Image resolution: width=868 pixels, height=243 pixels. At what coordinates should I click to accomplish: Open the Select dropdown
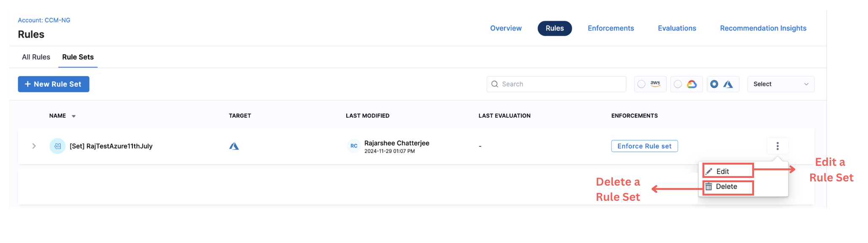[x=780, y=84]
